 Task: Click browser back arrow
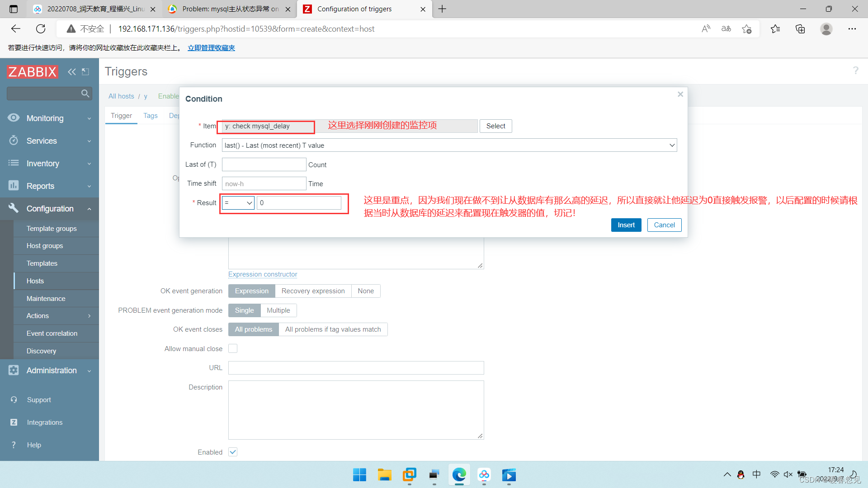[16, 29]
